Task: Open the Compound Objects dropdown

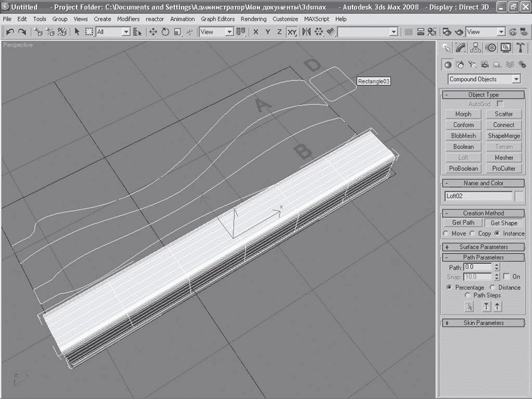Action: pos(483,79)
